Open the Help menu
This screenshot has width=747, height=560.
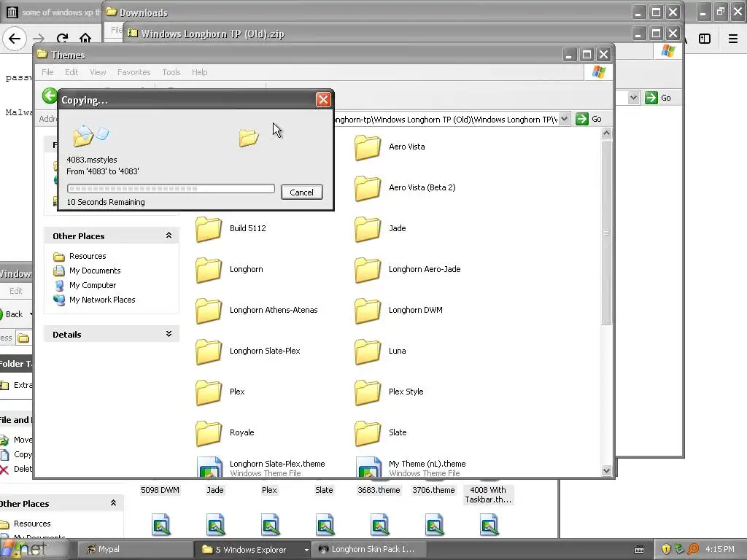[x=199, y=72]
